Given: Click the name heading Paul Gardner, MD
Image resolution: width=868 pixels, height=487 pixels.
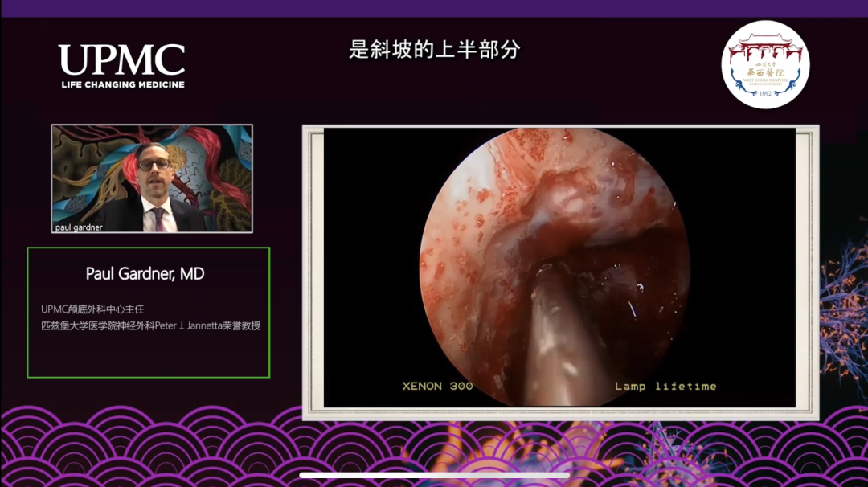Looking at the screenshot, I should coord(145,273).
